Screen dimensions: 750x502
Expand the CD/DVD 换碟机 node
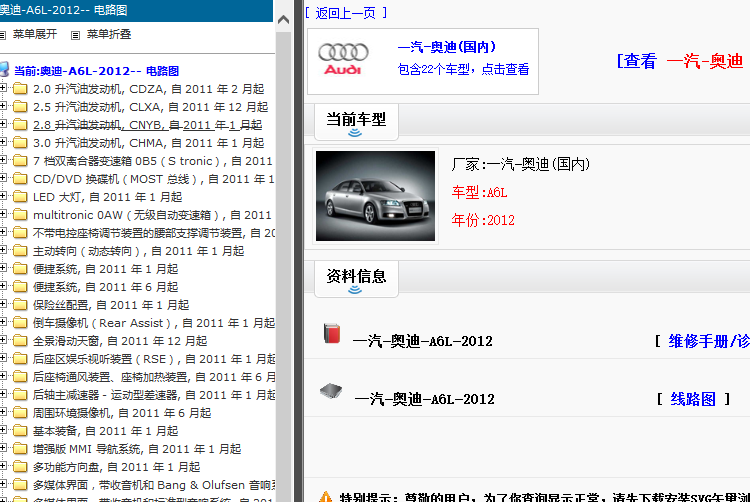pyautogui.click(x=3, y=178)
